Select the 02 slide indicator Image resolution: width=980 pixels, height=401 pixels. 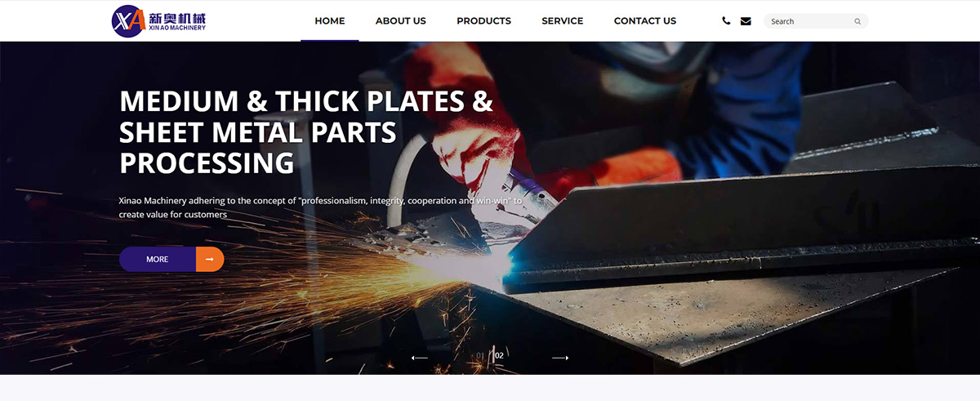499,355
